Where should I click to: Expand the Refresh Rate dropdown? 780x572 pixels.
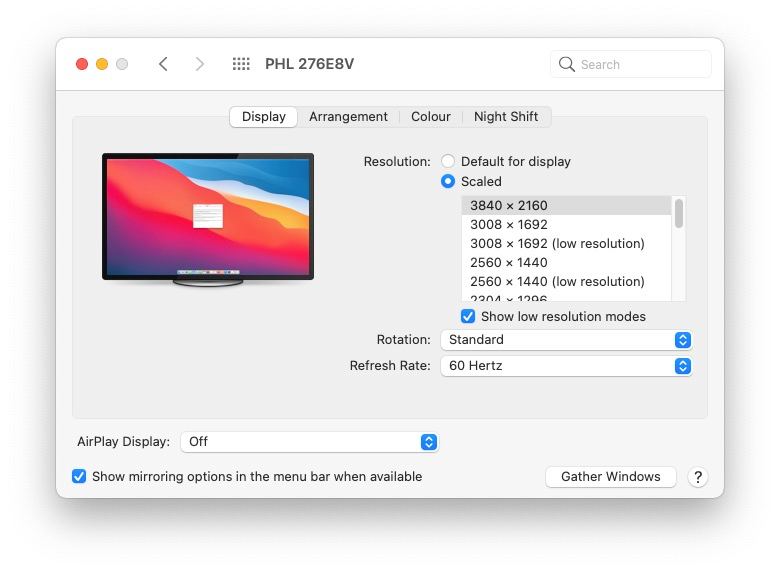(x=566, y=366)
